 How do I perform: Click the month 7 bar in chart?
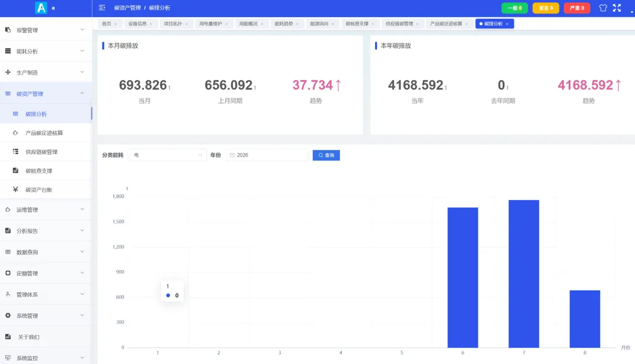pos(524,273)
